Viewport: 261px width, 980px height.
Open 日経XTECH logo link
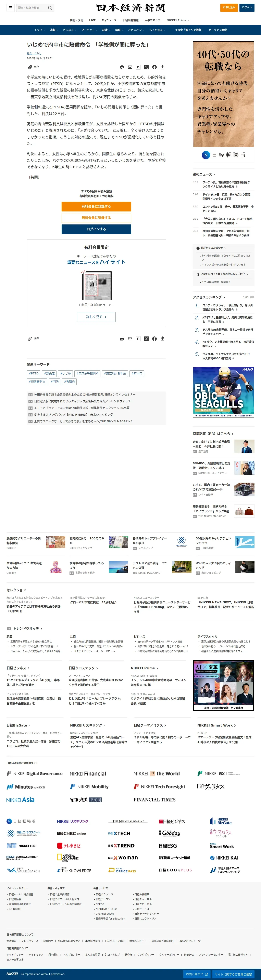(119, 833)
